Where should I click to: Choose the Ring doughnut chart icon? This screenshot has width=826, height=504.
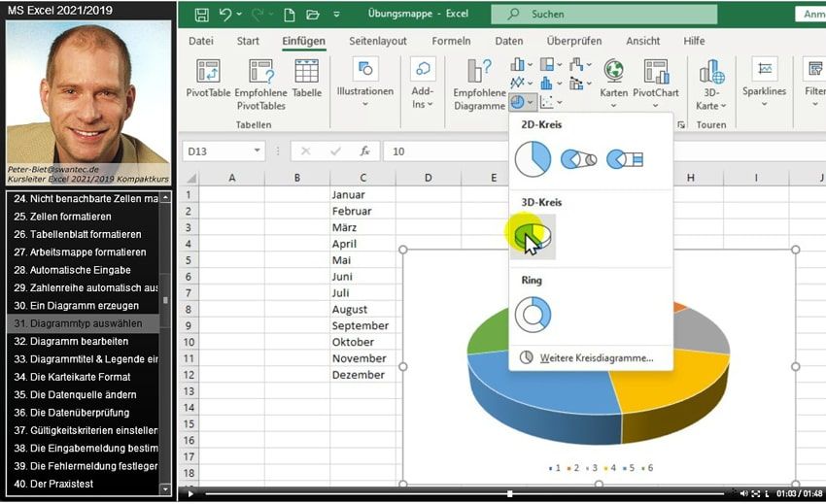click(533, 315)
